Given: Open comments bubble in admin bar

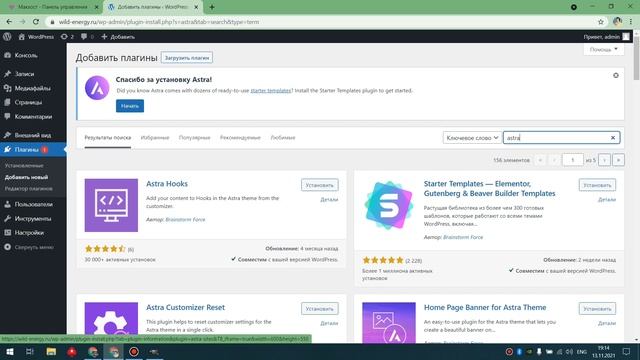Looking at the screenshot, I should point(87,37).
